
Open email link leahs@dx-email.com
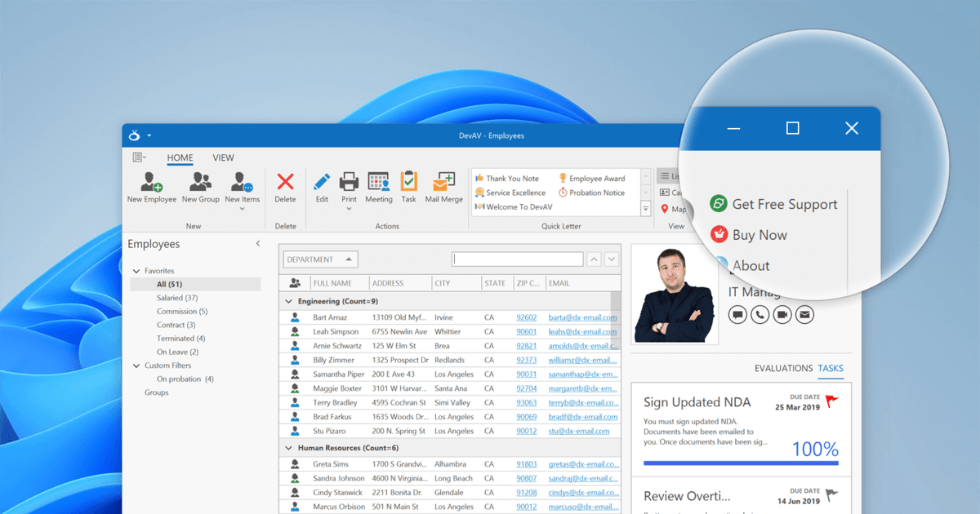[582, 332]
